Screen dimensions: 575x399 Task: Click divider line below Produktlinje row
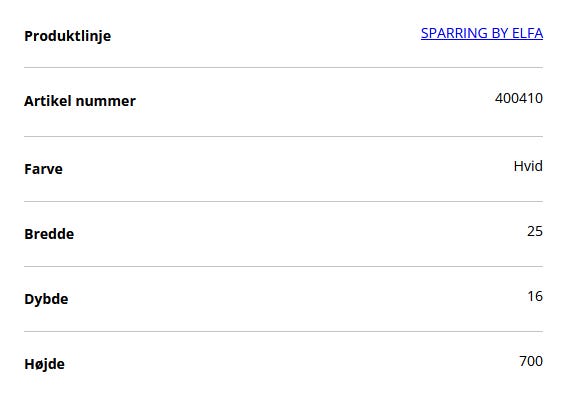click(283, 67)
